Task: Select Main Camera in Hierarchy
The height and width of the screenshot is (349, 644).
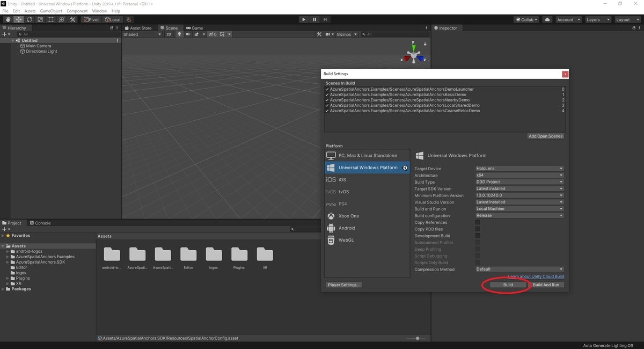Action: point(39,46)
